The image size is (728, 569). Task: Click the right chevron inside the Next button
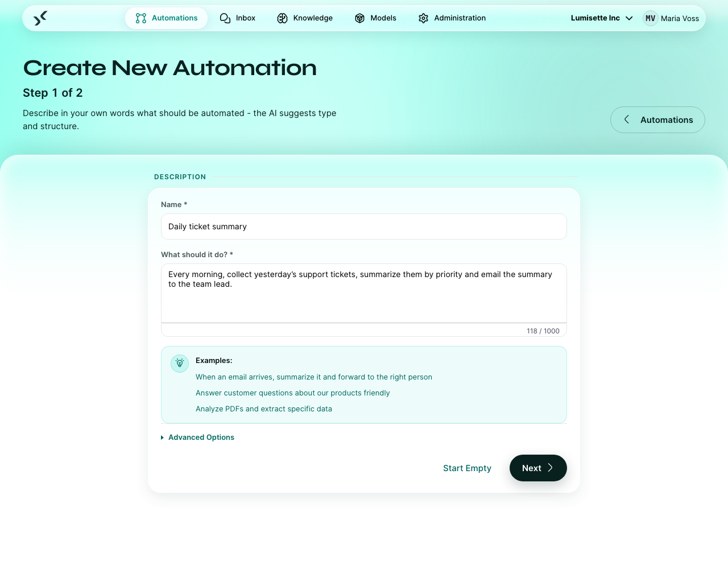click(x=551, y=468)
